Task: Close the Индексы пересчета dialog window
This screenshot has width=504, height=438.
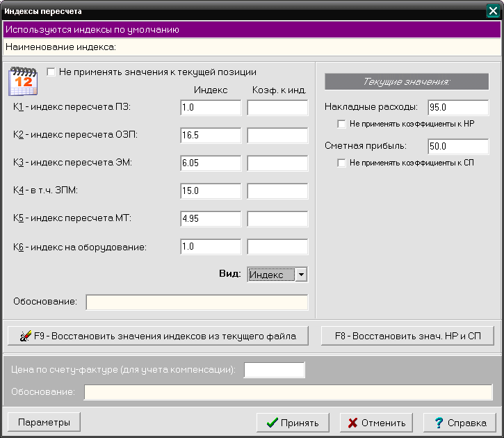Action: (x=494, y=11)
